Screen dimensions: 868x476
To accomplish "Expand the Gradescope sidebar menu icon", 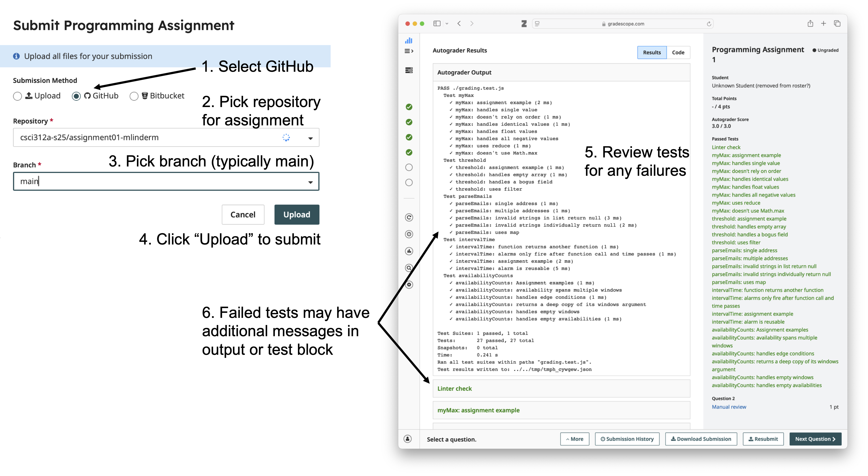I will (x=409, y=51).
